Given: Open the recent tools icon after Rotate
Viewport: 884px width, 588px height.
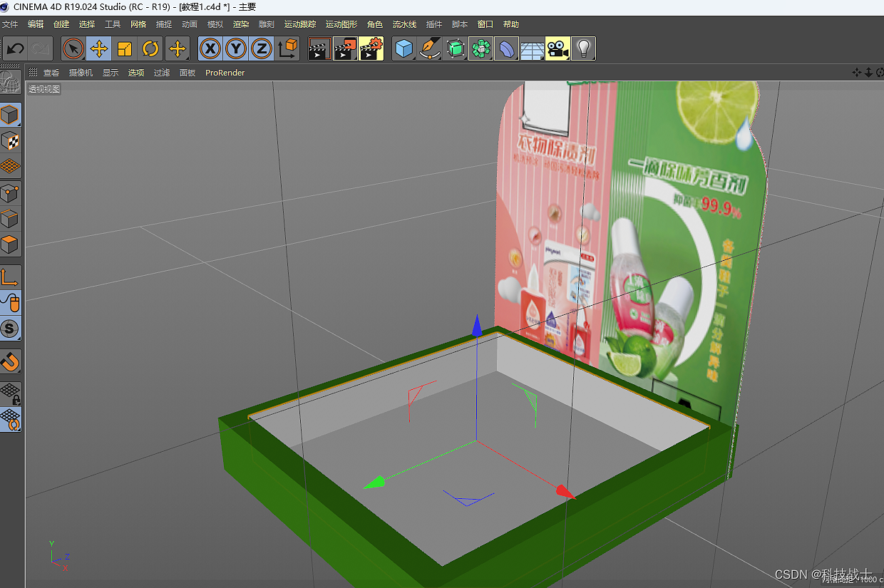Looking at the screenshot, I should pyautogui.click(x=177, y=48).
